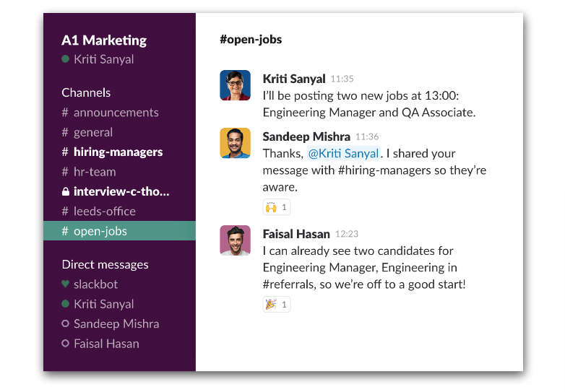Viewport: 565px width, 392px height.
Task: Click the Slackbot heart icon in sidebar
Action: (x=66, y=284)
